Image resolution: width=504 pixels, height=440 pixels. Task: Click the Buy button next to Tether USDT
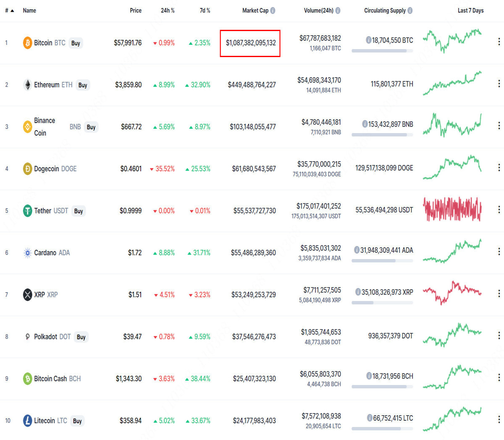coord(79,211)
